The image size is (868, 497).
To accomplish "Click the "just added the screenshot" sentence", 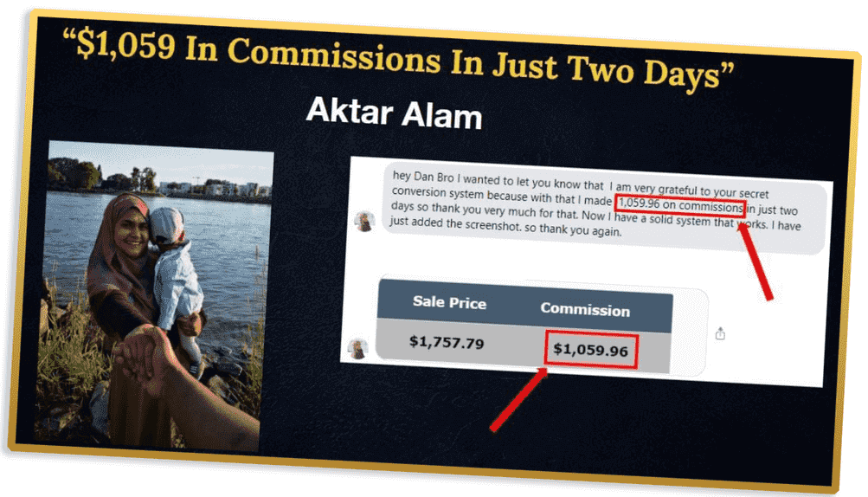I will pyautogui.click(x=455, y=225).
